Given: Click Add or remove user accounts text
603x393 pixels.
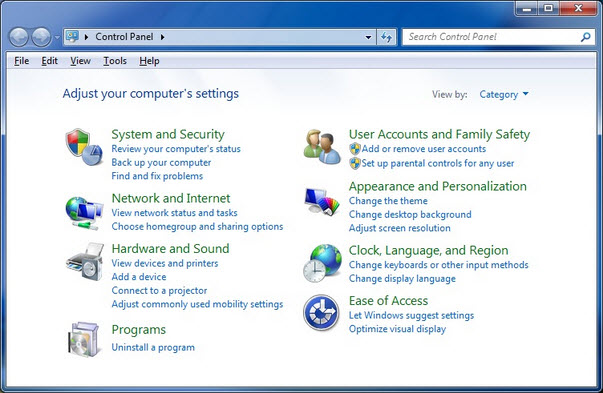Looking at the screenshot, I should [x=424, y=149].
